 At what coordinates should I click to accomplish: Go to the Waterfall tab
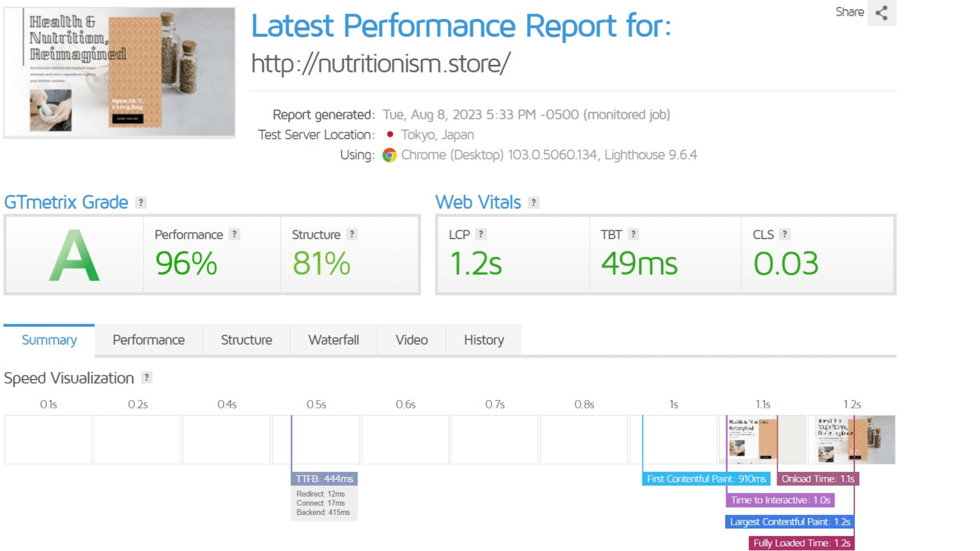(x=334, y=340)
